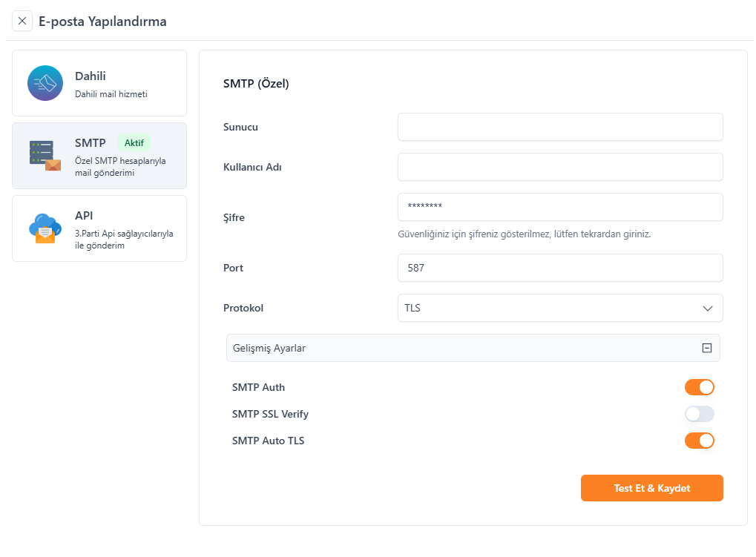This screenshot has width=756, height=557.
Task: Click the SMTP server icon
Action: click(45, 156)
